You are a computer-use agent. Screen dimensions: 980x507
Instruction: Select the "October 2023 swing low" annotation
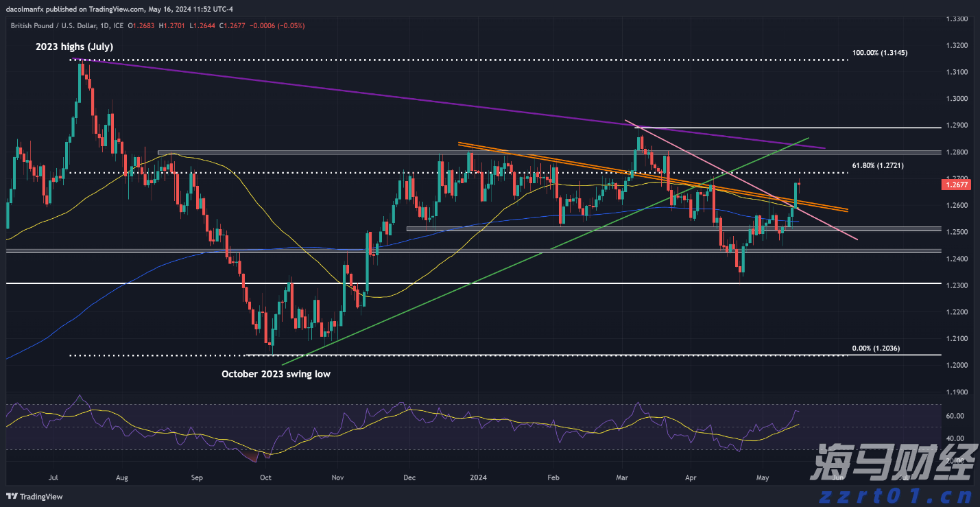(x=276, y=374)
